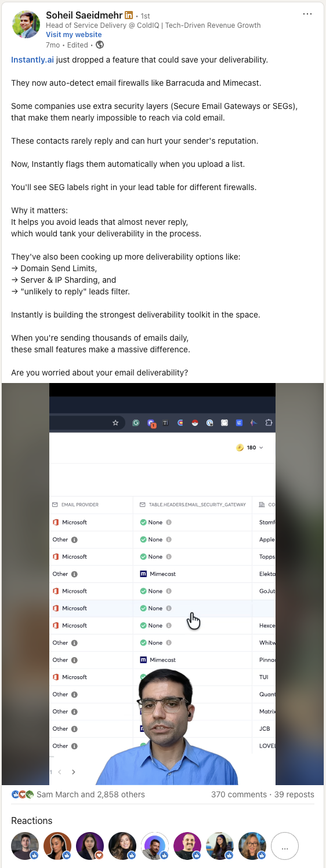Viewport: 326px width, 868px height.
Task: Open the author name Soheil Saeidmehr
Action: point(84,15)
